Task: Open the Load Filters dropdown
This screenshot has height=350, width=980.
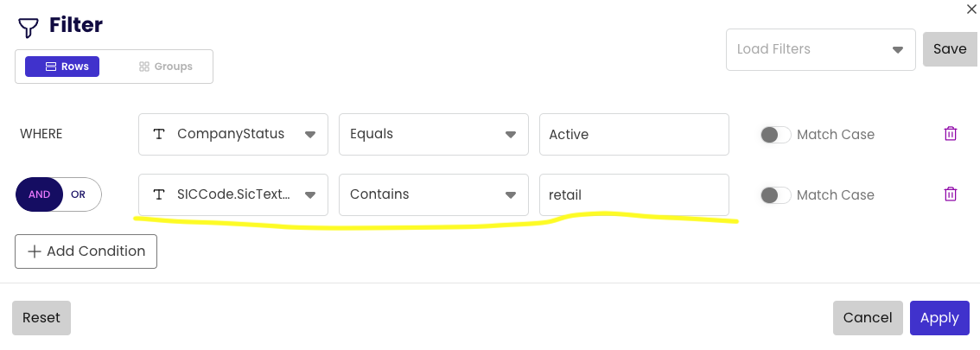Action: (820, 49)
